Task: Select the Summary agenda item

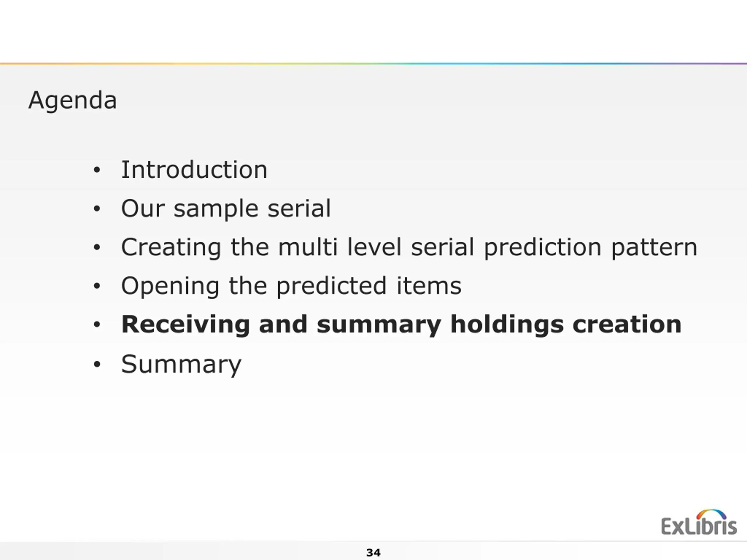Action: [x=181, y=365]
